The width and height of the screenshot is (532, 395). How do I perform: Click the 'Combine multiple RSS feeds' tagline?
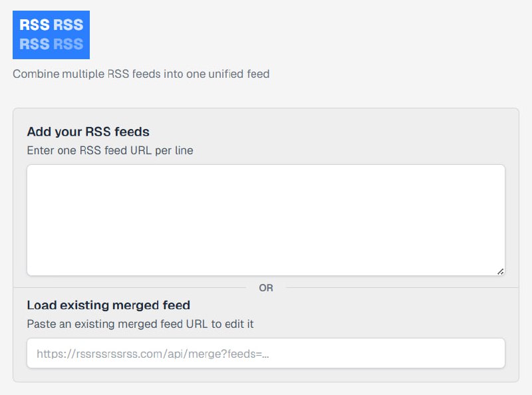[141, 74]
